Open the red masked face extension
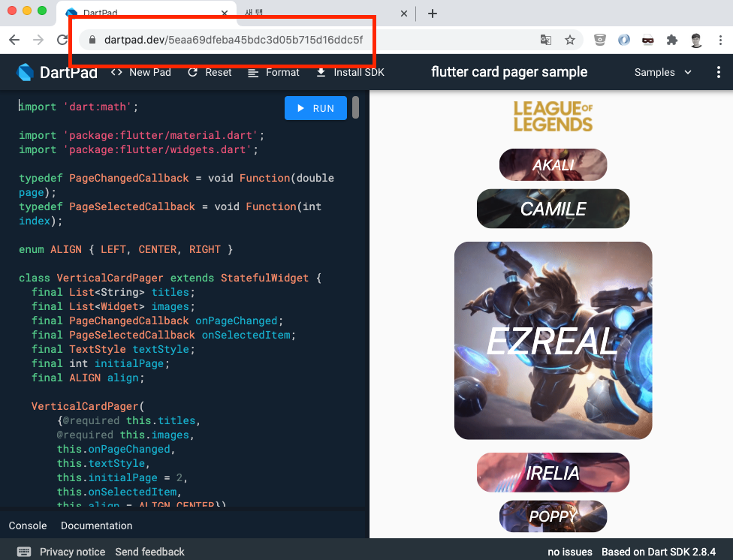 [x=648, y=40]
